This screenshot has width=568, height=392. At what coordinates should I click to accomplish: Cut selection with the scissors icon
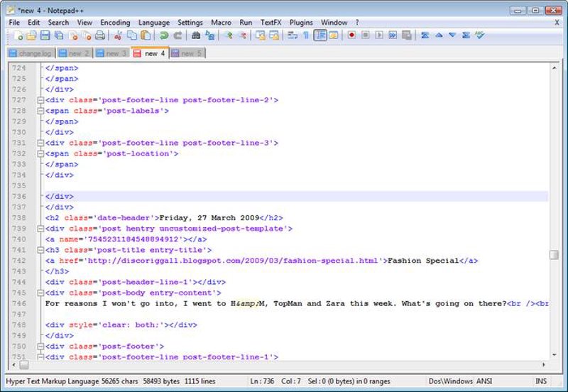coord(118,35)
